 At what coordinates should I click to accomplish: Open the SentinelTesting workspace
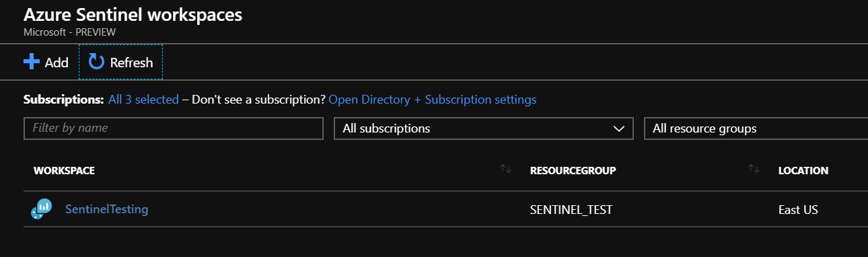point(106,209)
